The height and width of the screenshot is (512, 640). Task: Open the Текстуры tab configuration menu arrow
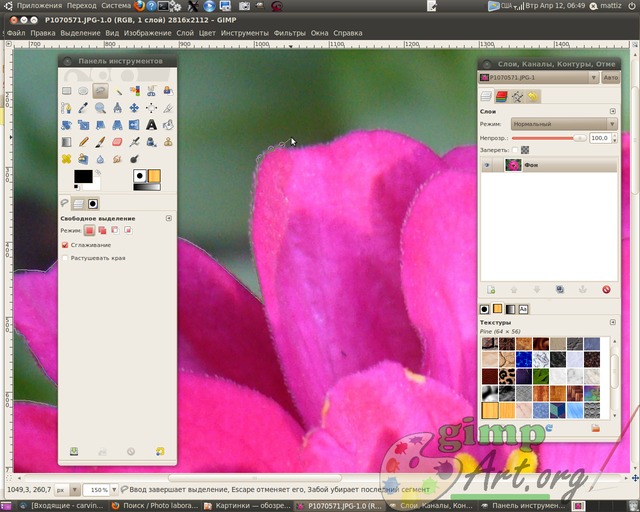point(612,322)
